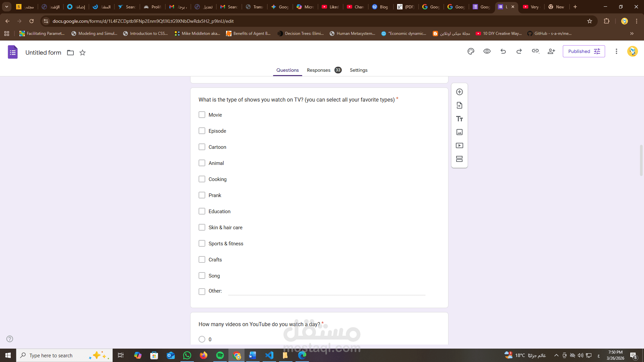Check the Cartoon checkbox
Viewport: 644px width, 362px height.
(202, 147)
